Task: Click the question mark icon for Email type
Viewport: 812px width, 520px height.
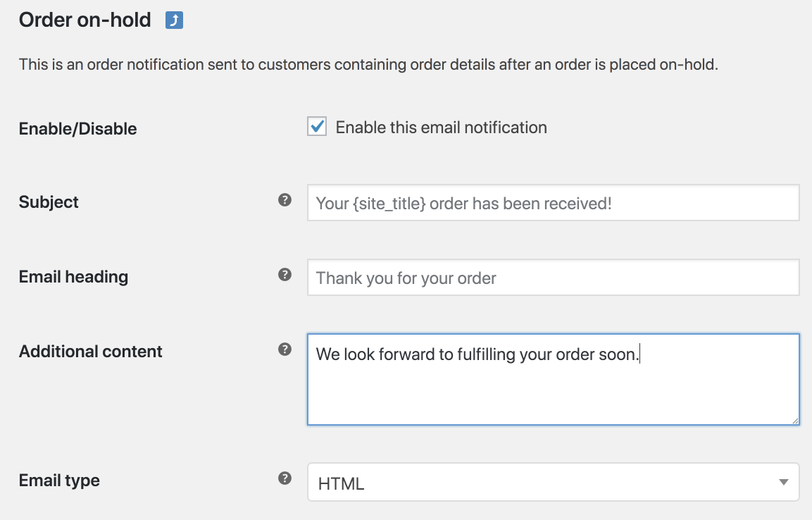Action: point(285,478)
